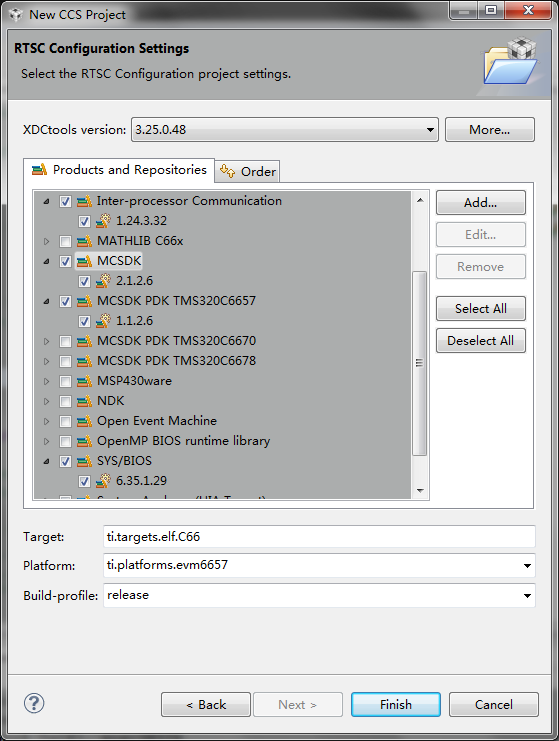Click the Deselect All button
The height and width of the screenshot is (741, 559).
tap(481, 341)
